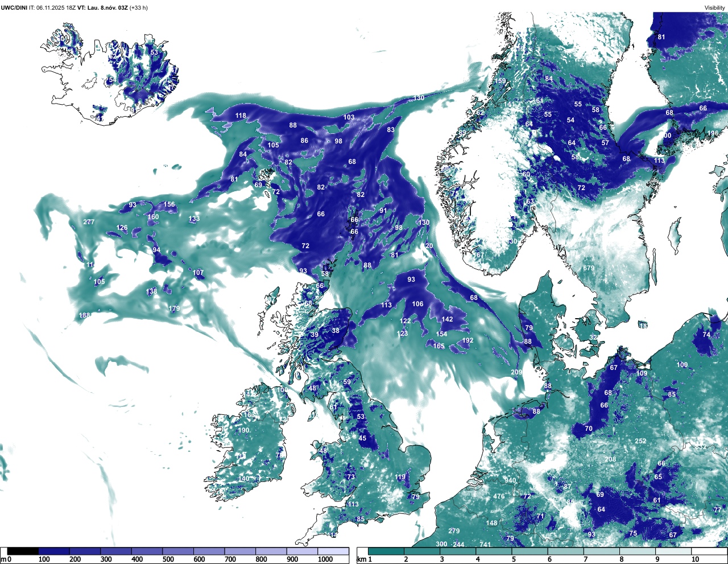Screen dimensions: 728x564
Task: Click the '140' value over southern Ireland
Action: pyautogui.click(x=243, y=479)
